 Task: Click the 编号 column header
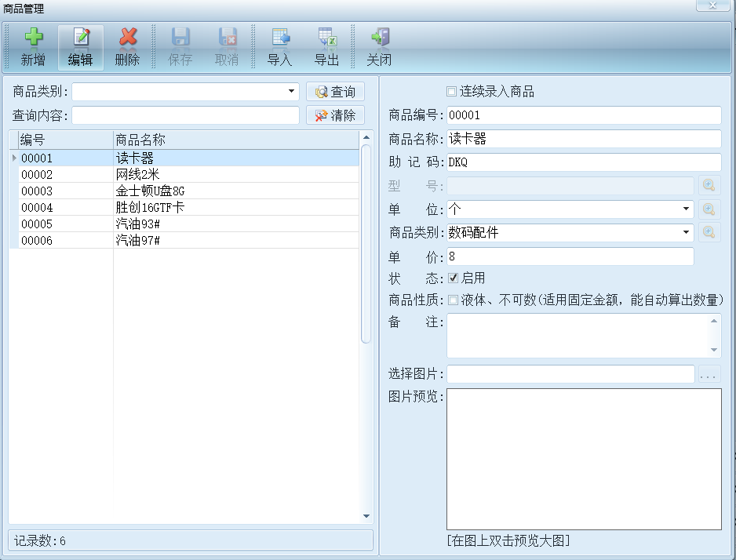coord(66,140)
